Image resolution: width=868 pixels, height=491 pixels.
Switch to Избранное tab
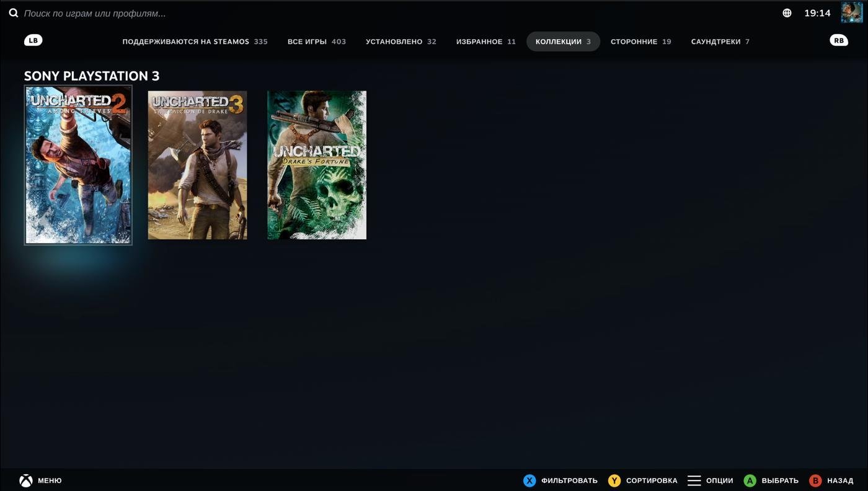point(486,42)
